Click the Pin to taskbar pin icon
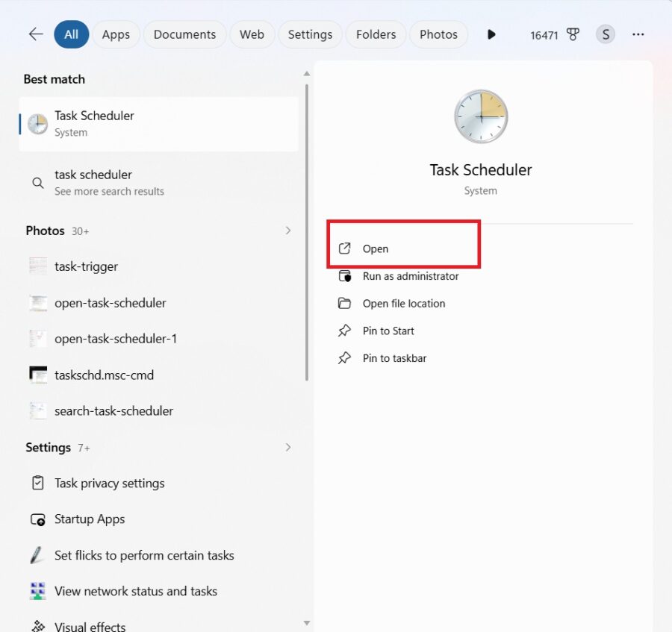 click(x=344, y=358)
